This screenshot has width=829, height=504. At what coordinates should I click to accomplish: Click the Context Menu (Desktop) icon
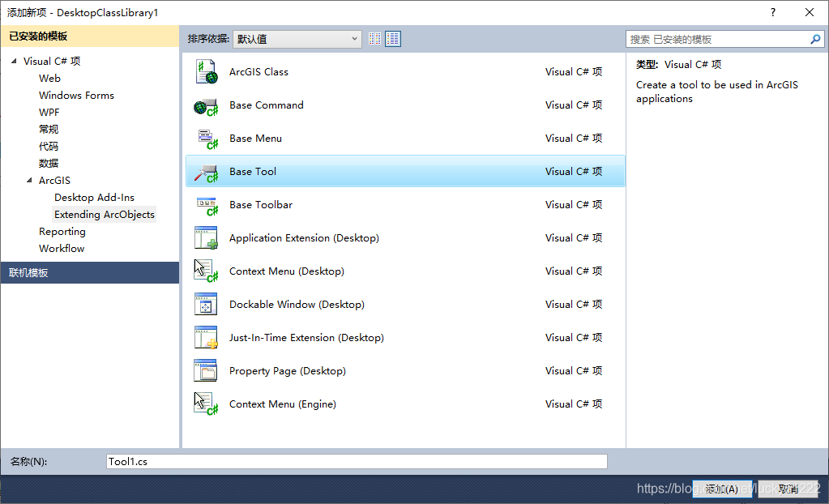(206, 271)
